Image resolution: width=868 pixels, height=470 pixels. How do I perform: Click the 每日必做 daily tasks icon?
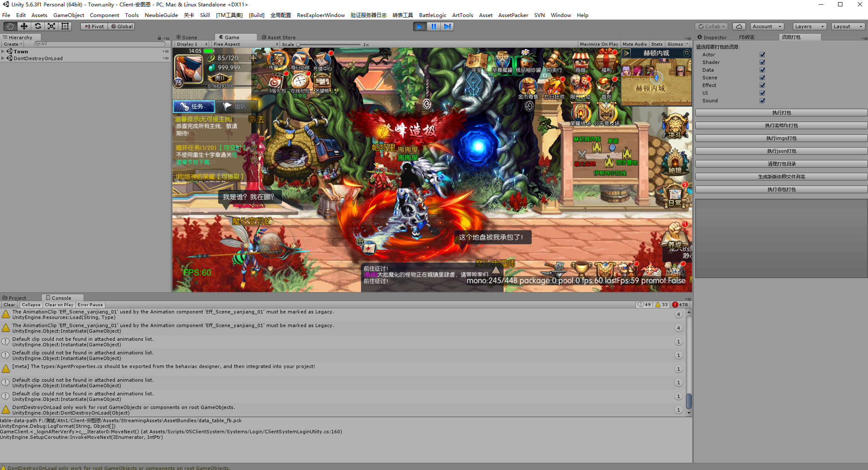(300, 61)
